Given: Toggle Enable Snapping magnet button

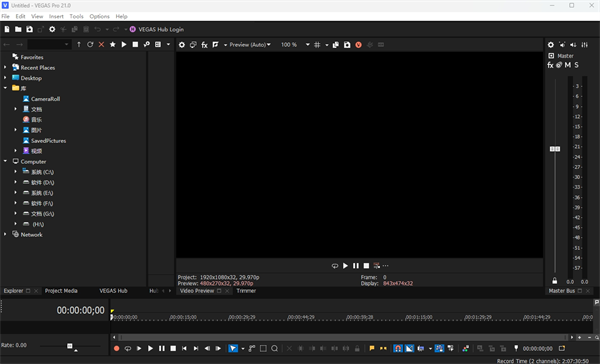Looking at the screenshot, I should click(x=398, y=348).
